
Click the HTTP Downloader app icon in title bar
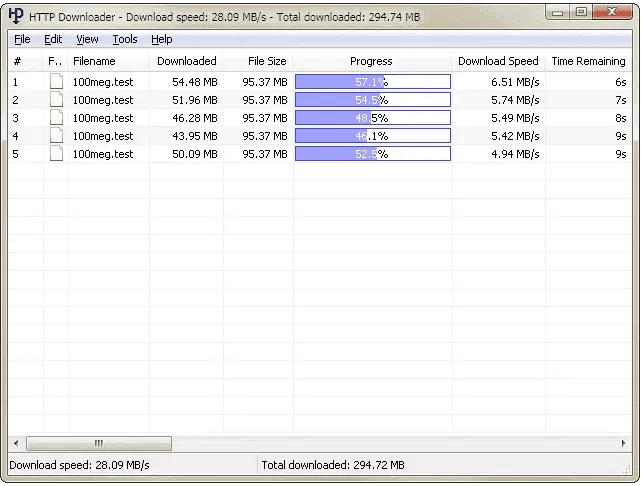[x=16, y=14]
